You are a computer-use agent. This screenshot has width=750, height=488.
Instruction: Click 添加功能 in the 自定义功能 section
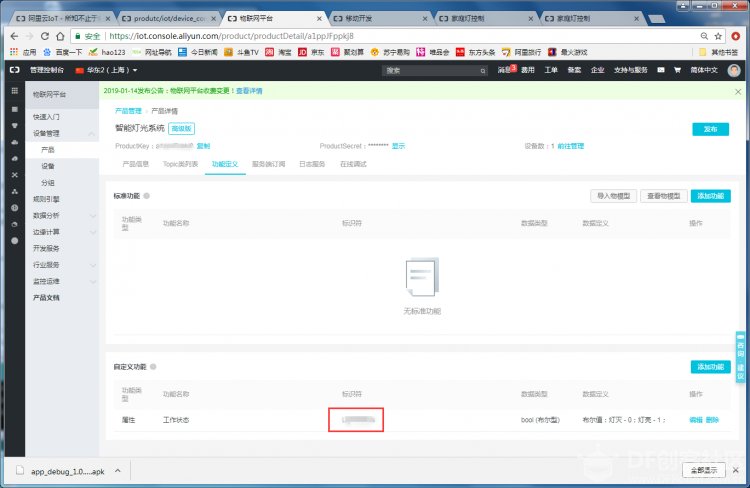pos(710,366)
